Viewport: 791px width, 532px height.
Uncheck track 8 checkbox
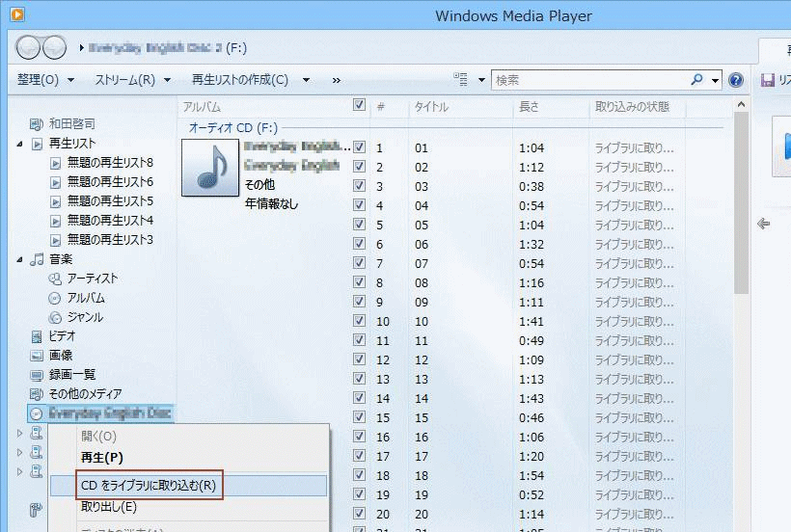pos(359,282)
